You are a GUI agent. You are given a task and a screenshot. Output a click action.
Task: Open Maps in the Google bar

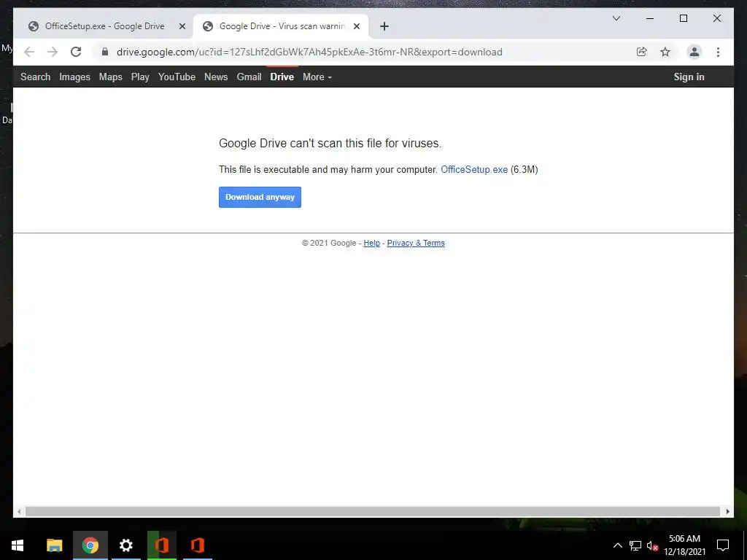[111, 77]
